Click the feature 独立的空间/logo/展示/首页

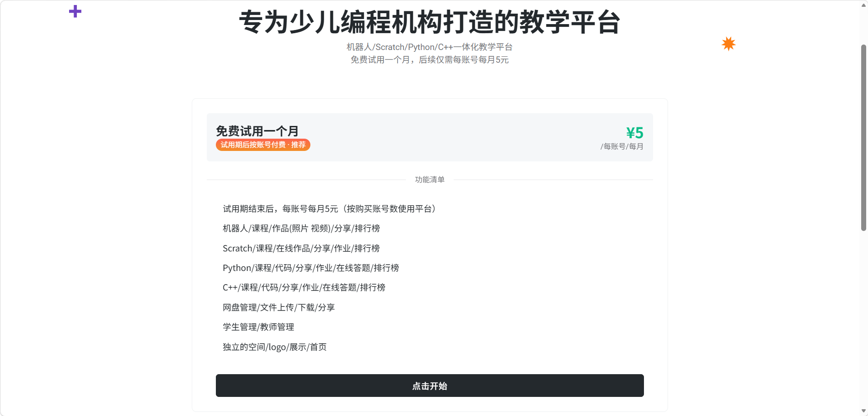tap(274, 347)
